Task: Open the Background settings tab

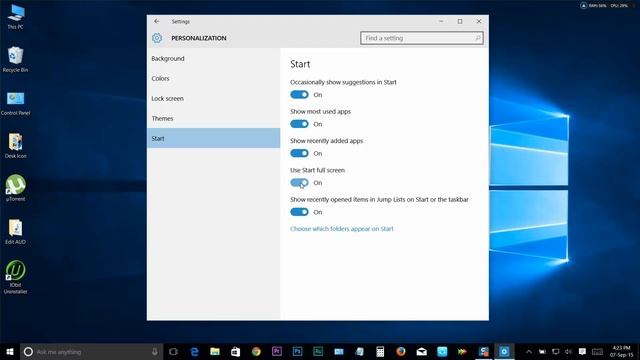Action: tap(213, 58)
